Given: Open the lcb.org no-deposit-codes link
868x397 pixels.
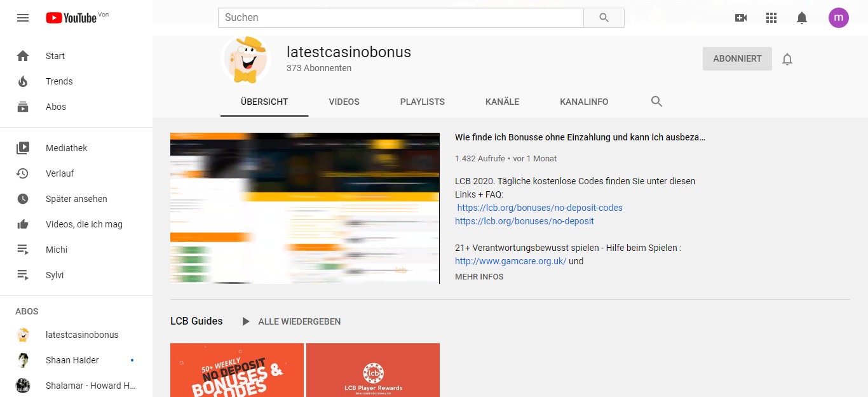Looking at the screenshot, I should tap(540, 208).
